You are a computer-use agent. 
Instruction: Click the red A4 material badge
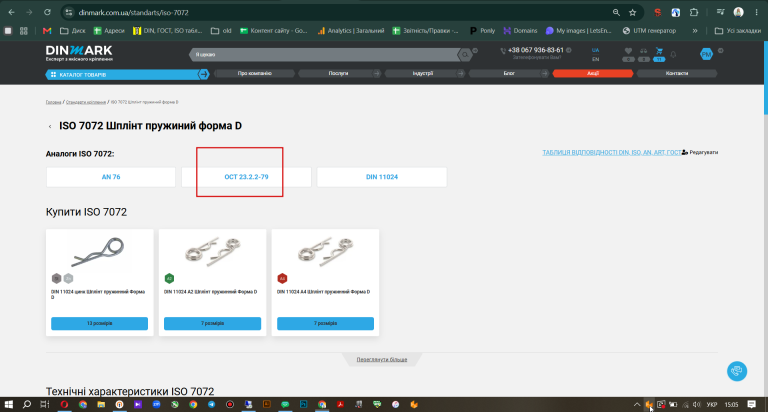(x=282, y=278)
